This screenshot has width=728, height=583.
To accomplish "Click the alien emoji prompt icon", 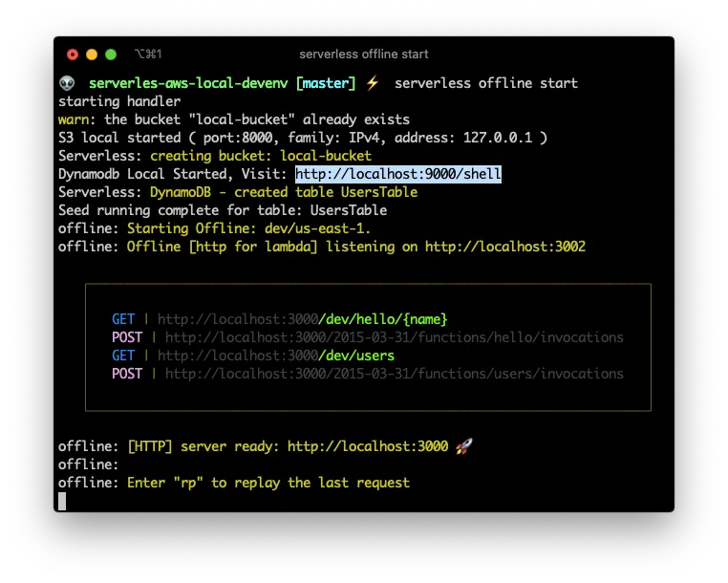I will click(x=67, y=83).
